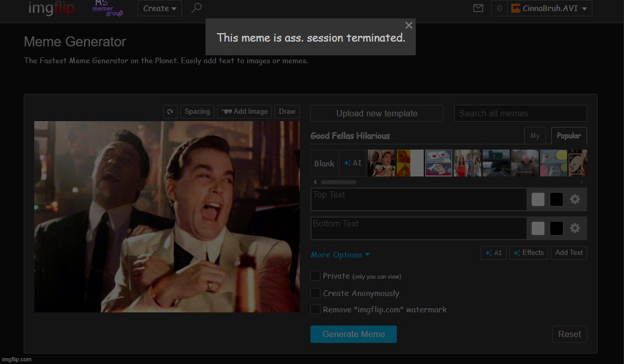Screen dimensions: 624x364
Task: Open the notifications count box
Action: [x=499, y=8]
